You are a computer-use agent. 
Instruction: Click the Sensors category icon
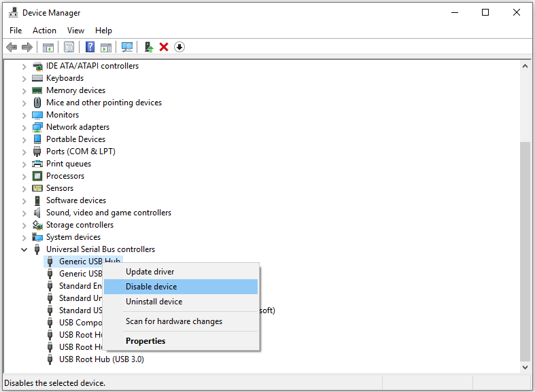pyautogui.click(x=37, y=188)
